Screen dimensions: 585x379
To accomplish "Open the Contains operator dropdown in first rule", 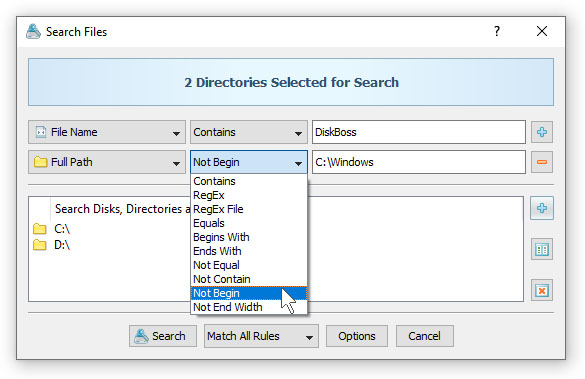I will tap(249, 132).
